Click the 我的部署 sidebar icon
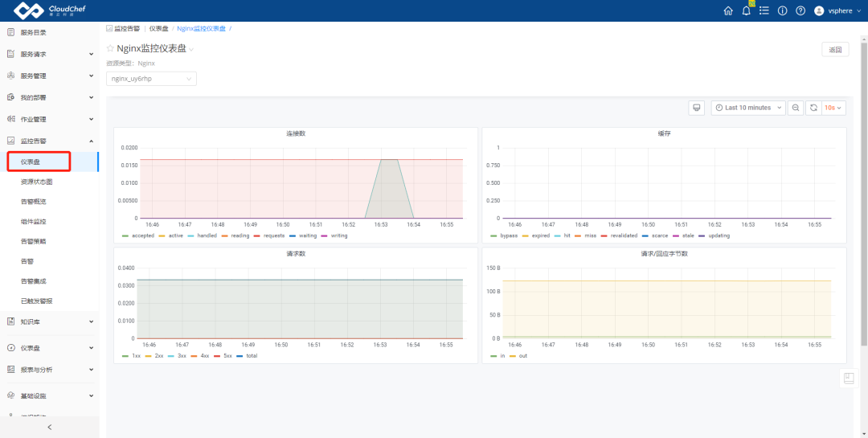The image size is (868, 438). pyautogui.click(x=10, y=97)
